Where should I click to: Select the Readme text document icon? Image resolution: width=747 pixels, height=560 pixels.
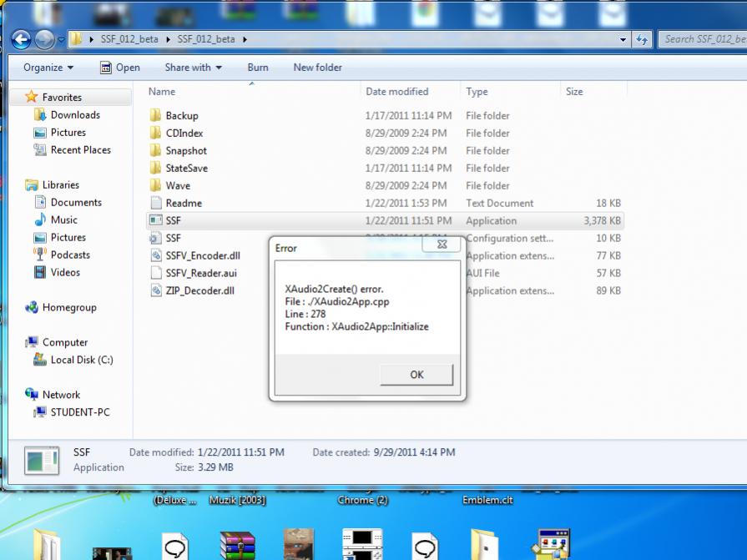pyautogui.click(x=155, y=203)
